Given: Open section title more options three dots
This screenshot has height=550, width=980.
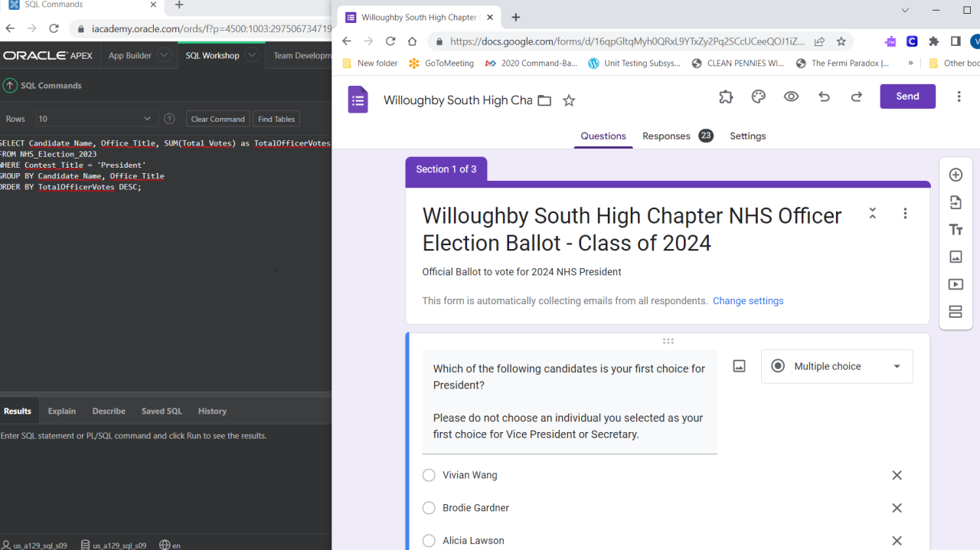Looking at the screenshot, I should (905, 214).
